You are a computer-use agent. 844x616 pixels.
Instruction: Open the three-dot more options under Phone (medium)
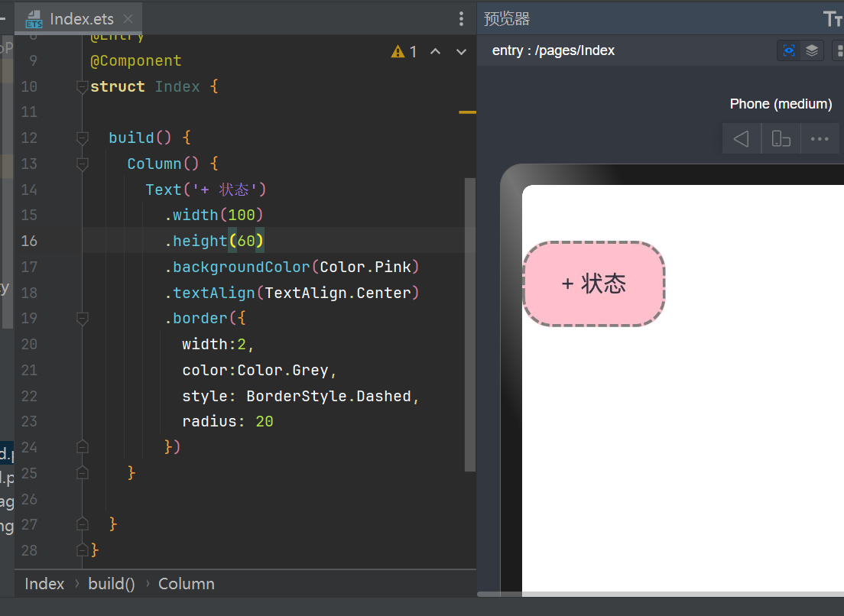tap(820, 139)
